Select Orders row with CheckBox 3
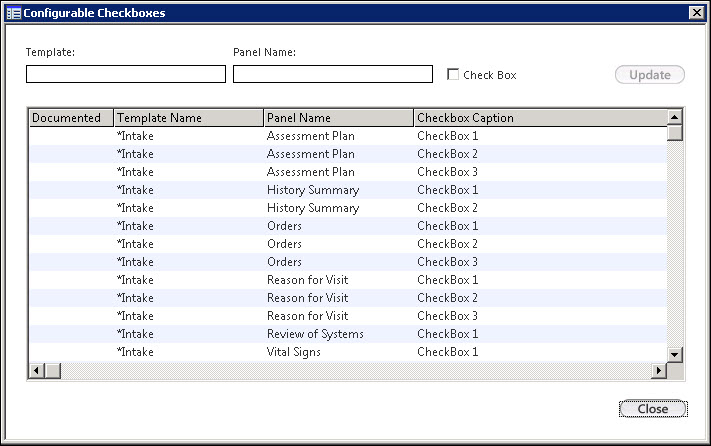This screenshot has width=711, height=446. 348,262
